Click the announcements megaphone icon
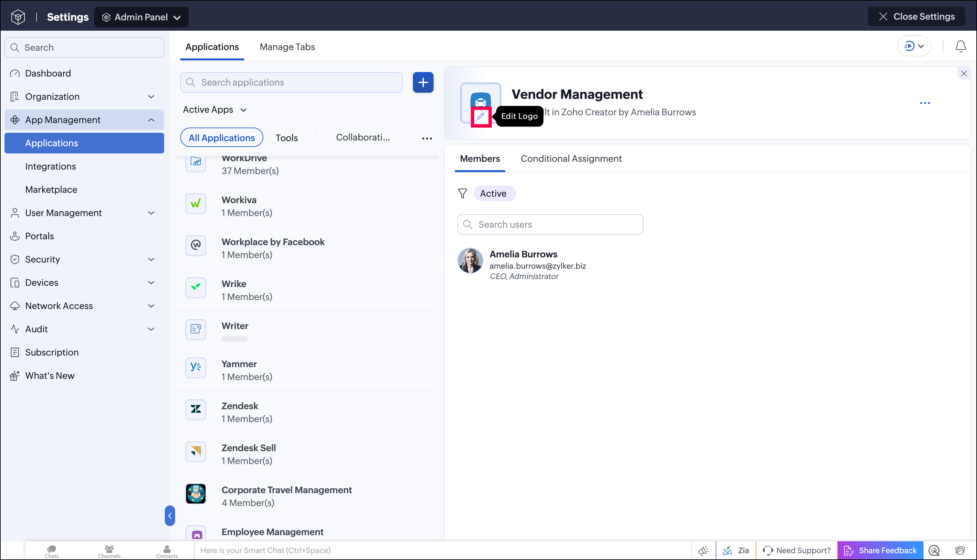The height and width of the screenshot is (560, 977). (703, 550)
